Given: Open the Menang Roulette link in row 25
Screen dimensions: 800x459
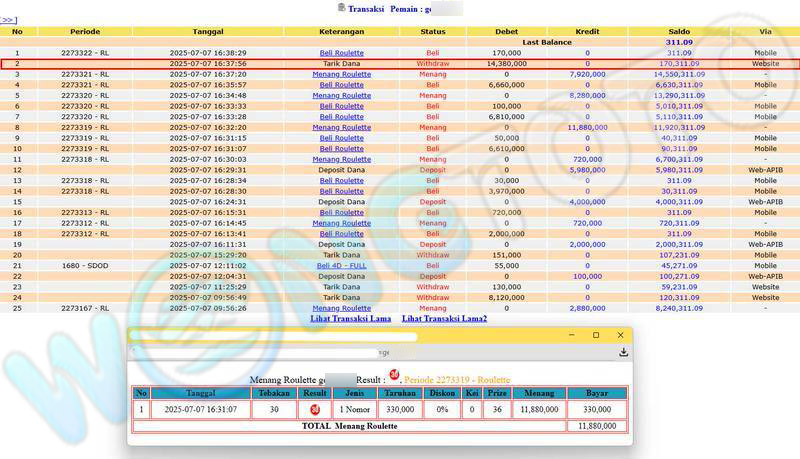Looking at the screenshot, I should [x=341, y=308].
